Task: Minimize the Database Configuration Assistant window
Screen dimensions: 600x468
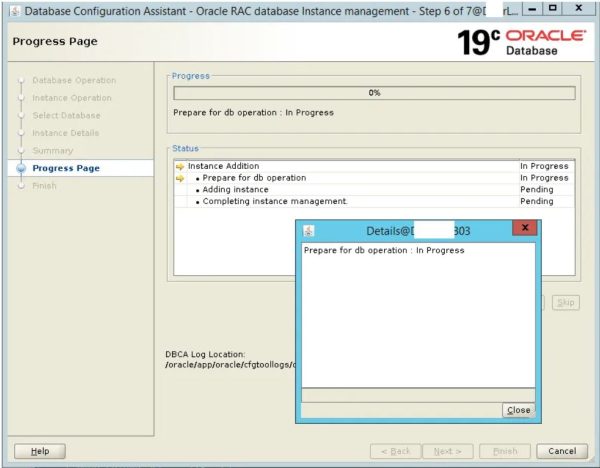Action: pos(535,9)
